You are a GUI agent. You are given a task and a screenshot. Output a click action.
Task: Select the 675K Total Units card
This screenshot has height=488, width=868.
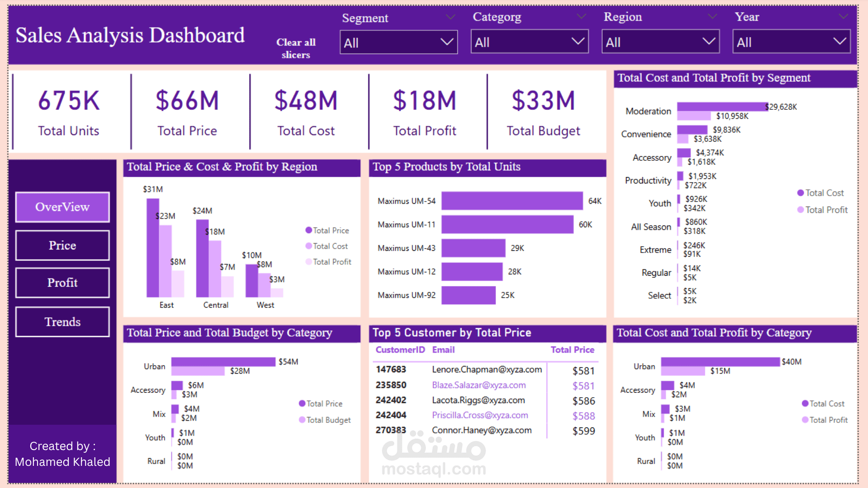pos(69,112)
